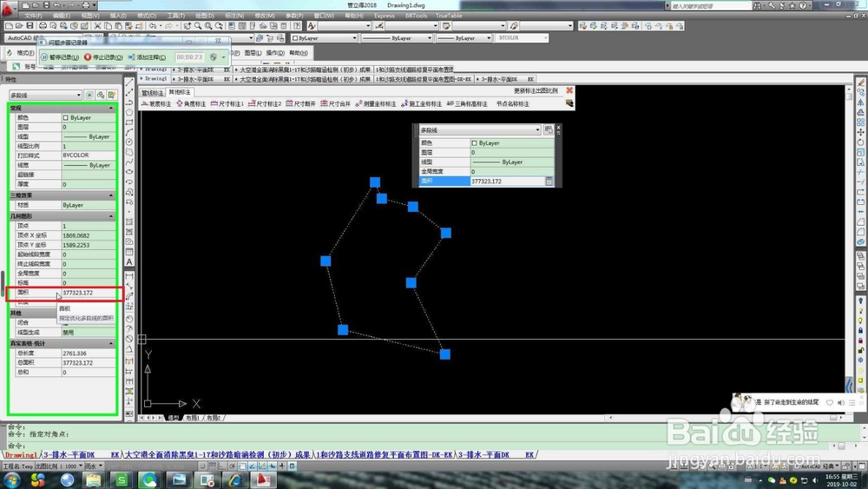Collapse the 三维效果 section in Properties
The image size is (868, 489).
pos(111,195)
